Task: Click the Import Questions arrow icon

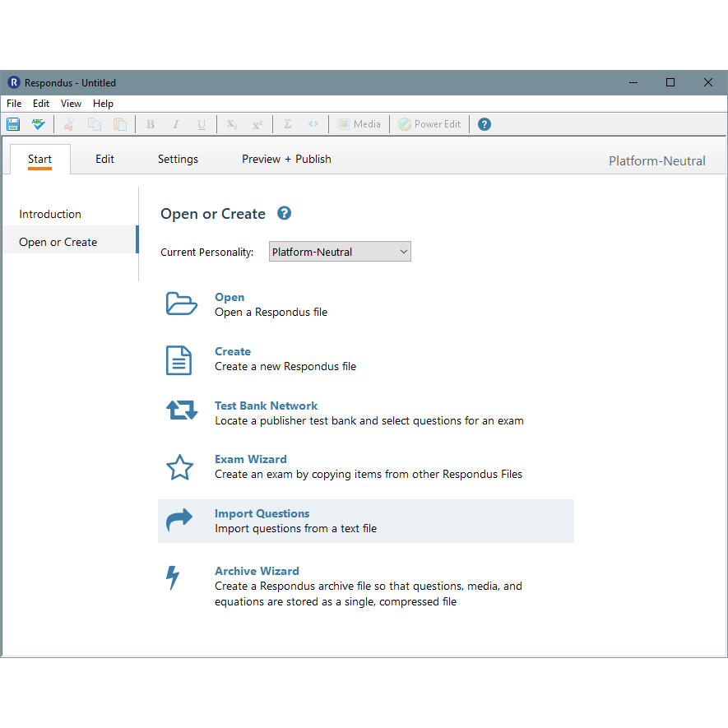Action: tap(179, 519)
